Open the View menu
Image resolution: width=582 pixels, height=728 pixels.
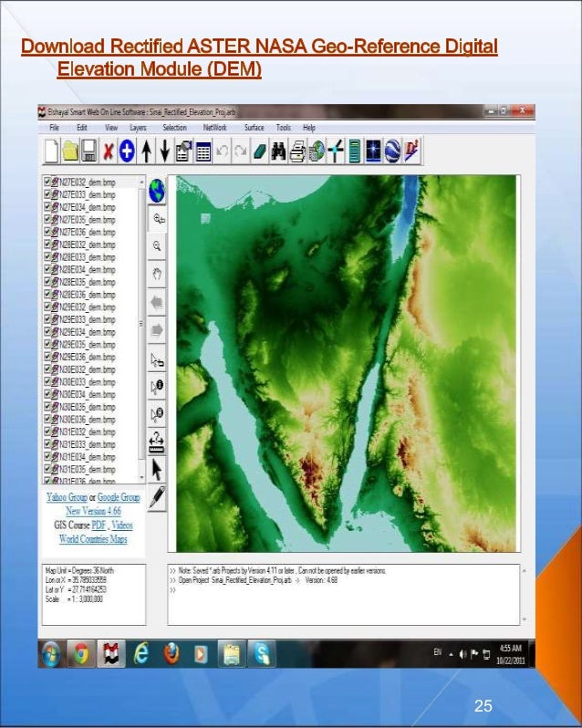pyautogui.click(x=111, y=127)
